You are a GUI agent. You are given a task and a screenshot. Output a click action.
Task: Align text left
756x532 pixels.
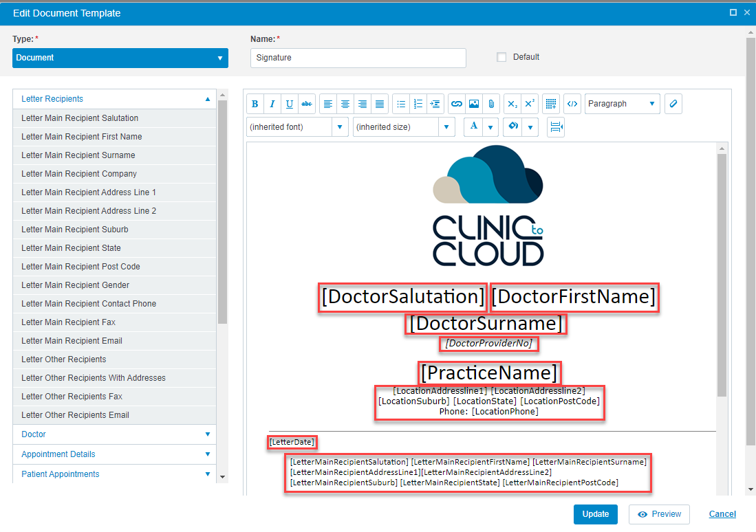click(x=328, y=104)
